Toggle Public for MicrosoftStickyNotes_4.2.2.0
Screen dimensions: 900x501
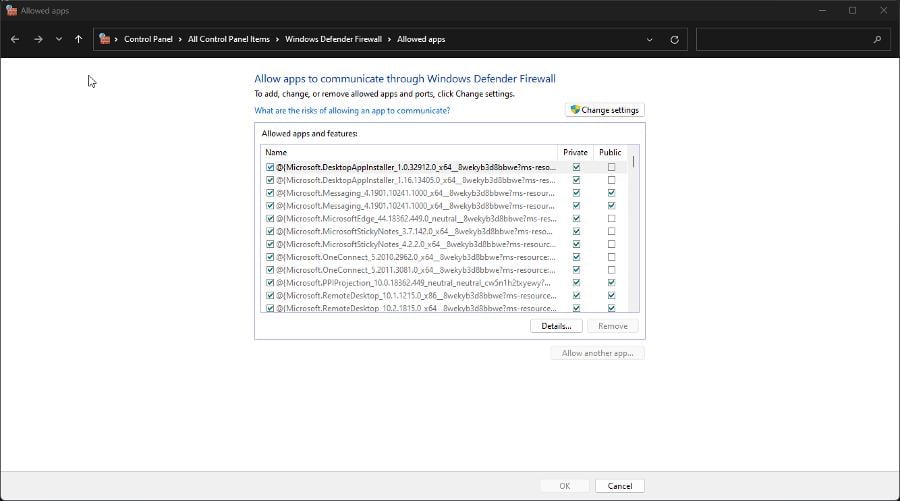tap(611, 244)
